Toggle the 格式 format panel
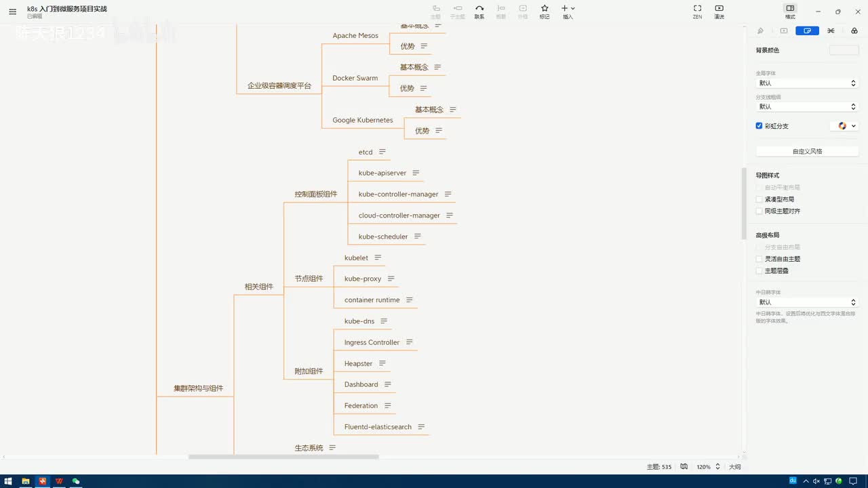Image resolution: width=868 pixels, height=488 pixels. click(790, 12)
